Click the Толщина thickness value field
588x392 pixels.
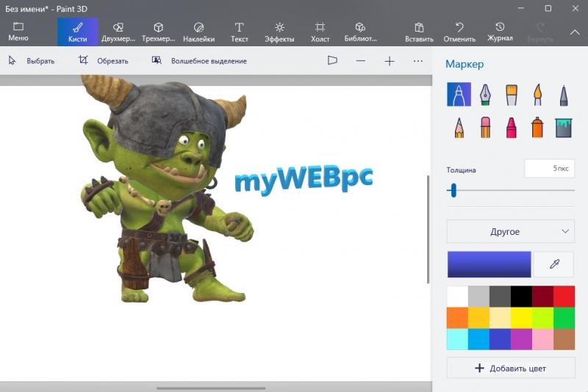click(549, 168)
